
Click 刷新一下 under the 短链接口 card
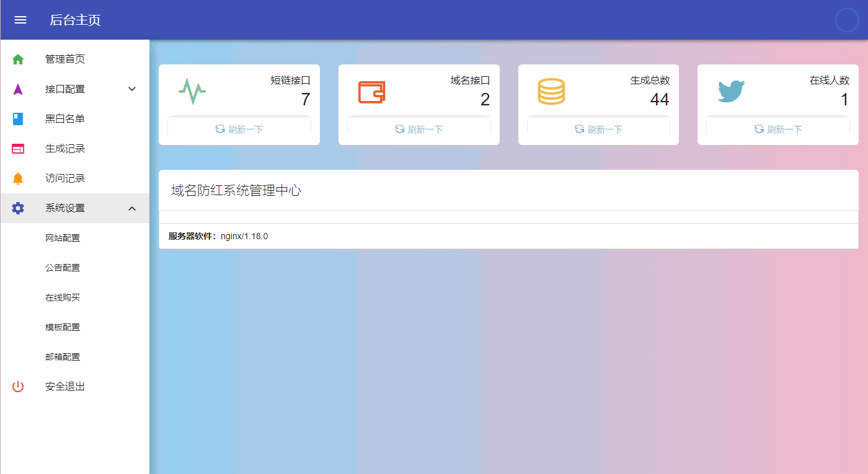tap(239, 129)
